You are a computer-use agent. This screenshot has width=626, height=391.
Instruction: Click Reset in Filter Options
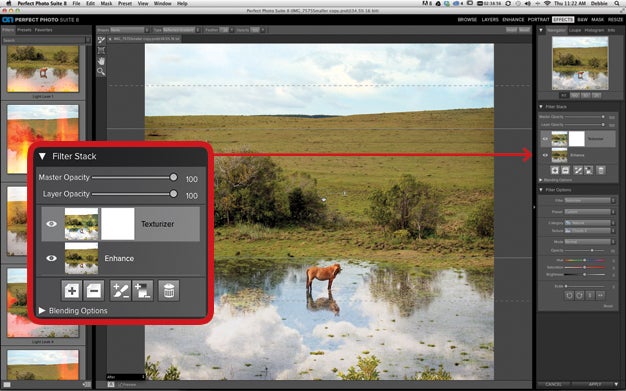pos(608,306)
